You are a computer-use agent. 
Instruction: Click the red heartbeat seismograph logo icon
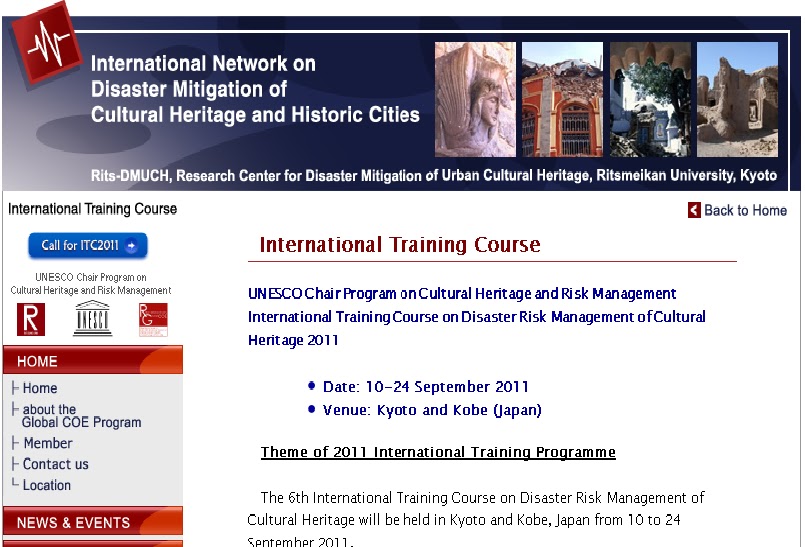[47, 43]
